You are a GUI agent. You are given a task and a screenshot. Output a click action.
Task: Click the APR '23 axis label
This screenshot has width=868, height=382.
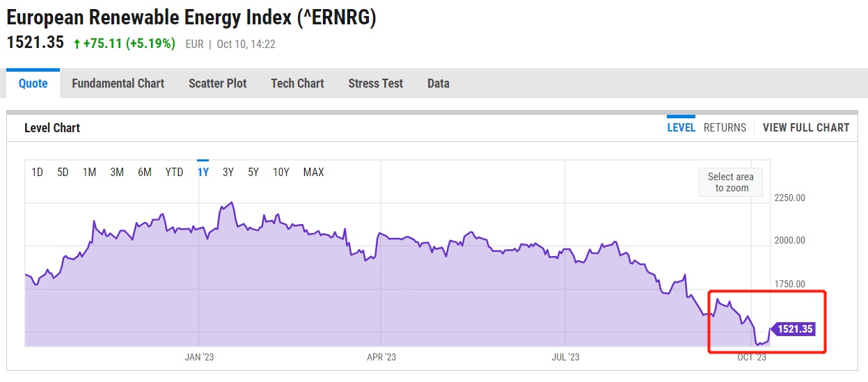click(381, 357)
